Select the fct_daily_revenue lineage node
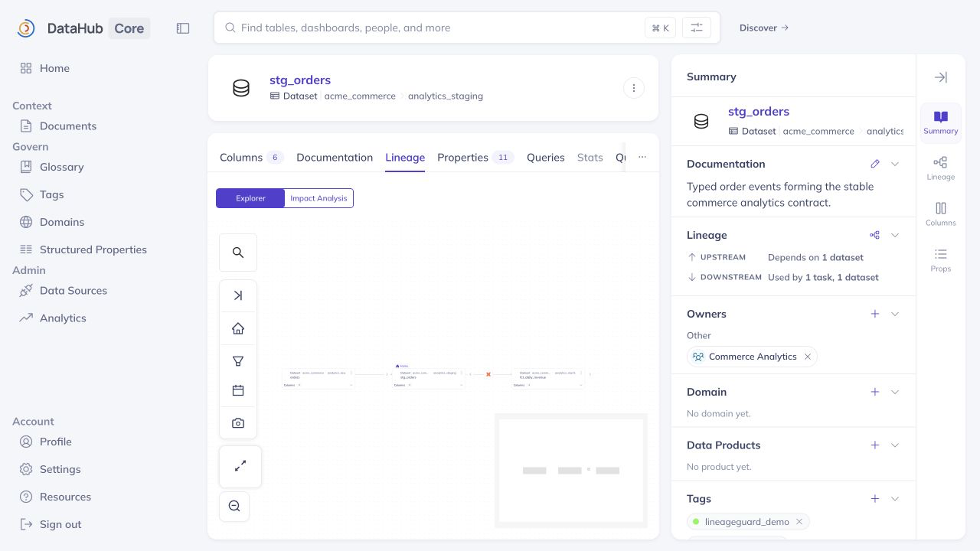 548,379
